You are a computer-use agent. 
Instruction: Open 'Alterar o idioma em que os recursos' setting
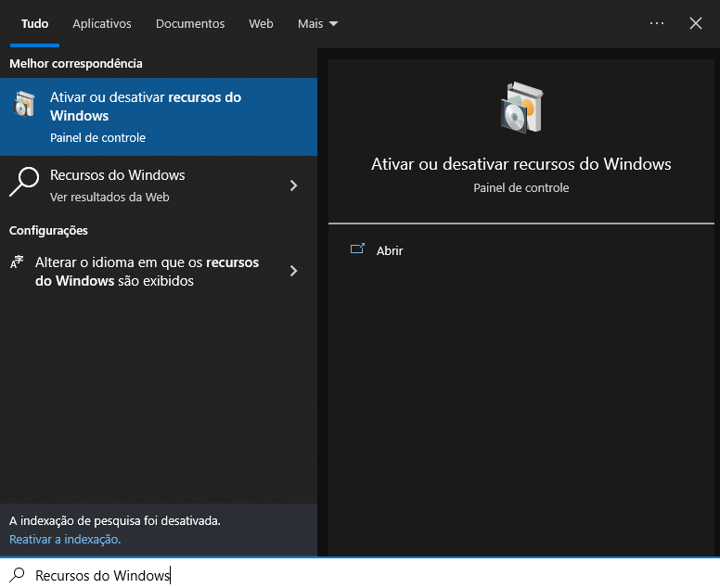click(159, 272)
